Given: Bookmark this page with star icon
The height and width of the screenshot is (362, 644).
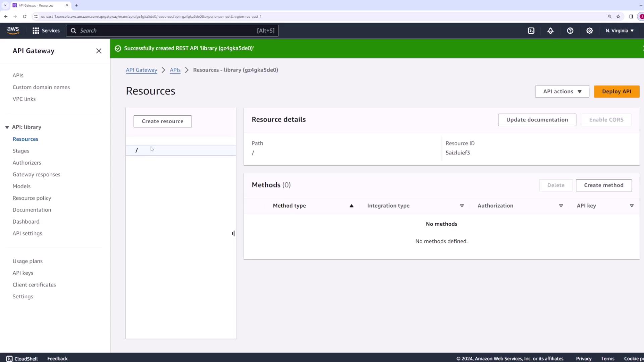Looking at the screenshot, I should click(x=618, y=16).
